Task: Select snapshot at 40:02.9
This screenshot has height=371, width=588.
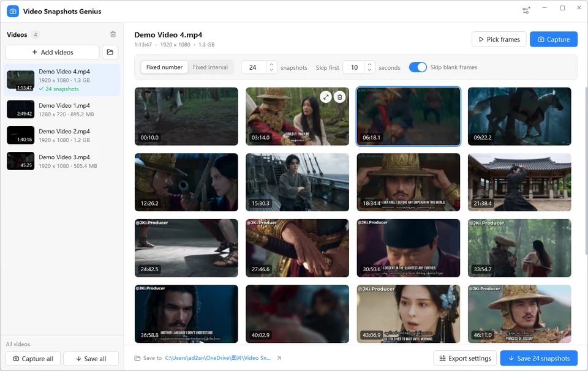Action: (x=298, y=314)
